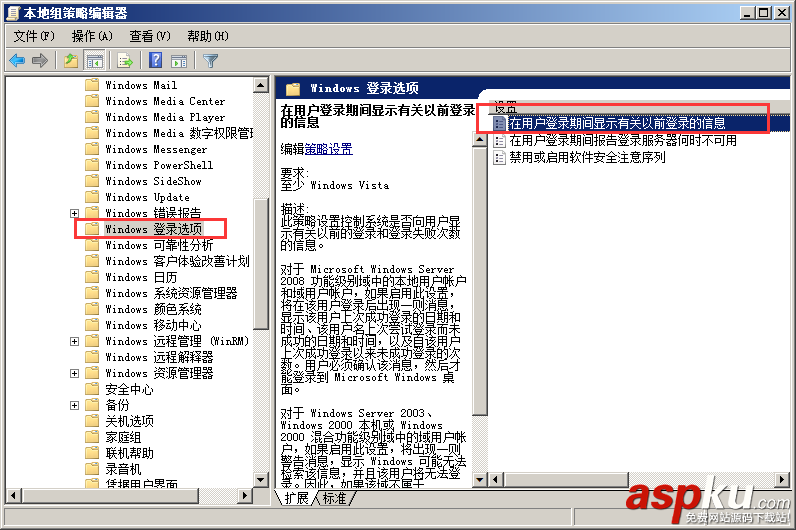Select Windows 客户体验改善计划 folder

click(x=177, y=261)
